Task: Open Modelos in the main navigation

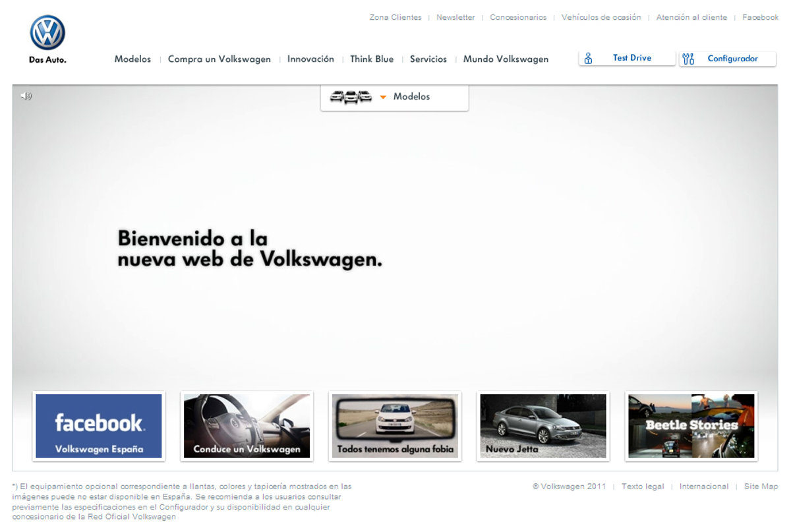Action: 132,59
